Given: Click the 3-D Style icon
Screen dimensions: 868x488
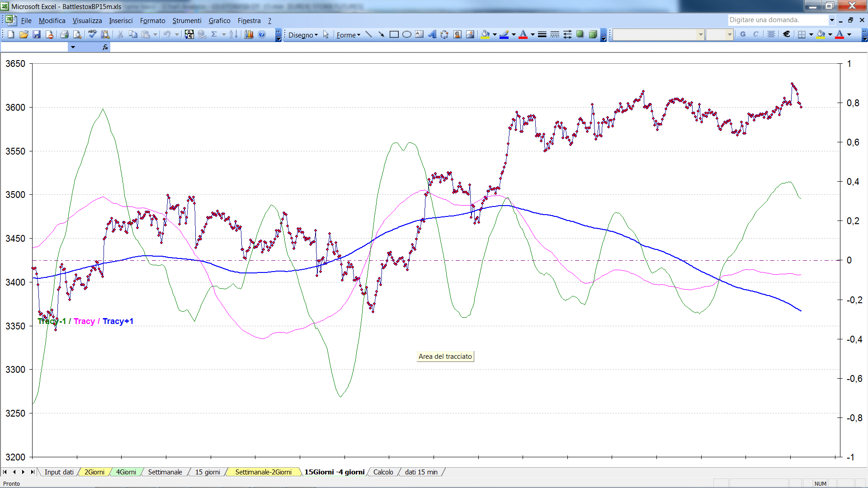Looking at the screenshot, I should (593, 34).
